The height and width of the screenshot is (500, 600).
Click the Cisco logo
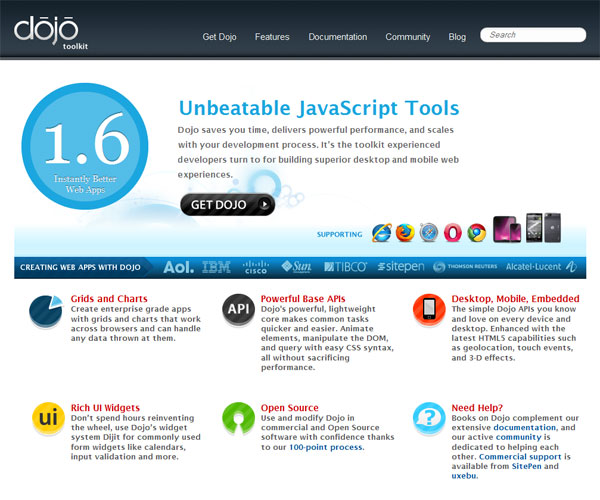256,267
